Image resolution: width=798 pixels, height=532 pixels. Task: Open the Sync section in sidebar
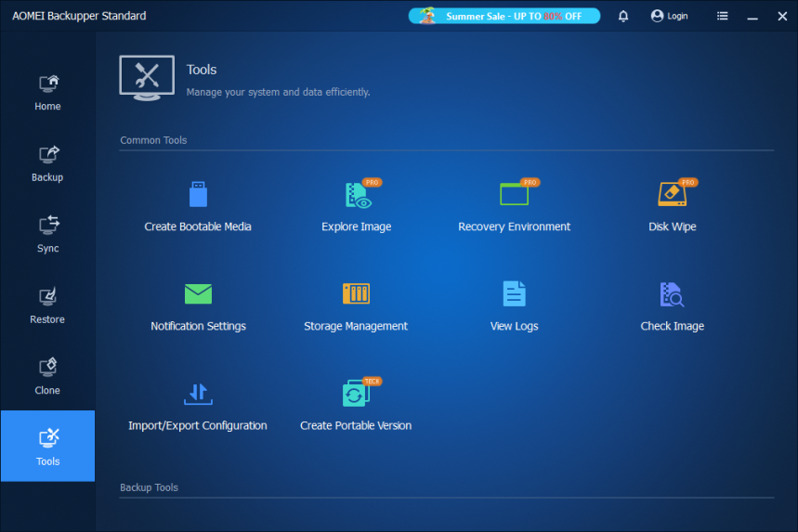[47, 233]
